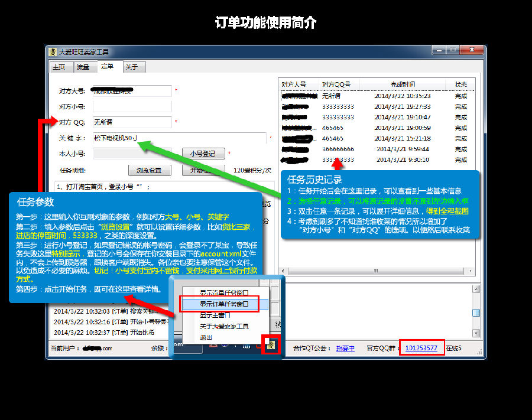
Task: Click the system tray app icon
Action: [x=271, y=344]
